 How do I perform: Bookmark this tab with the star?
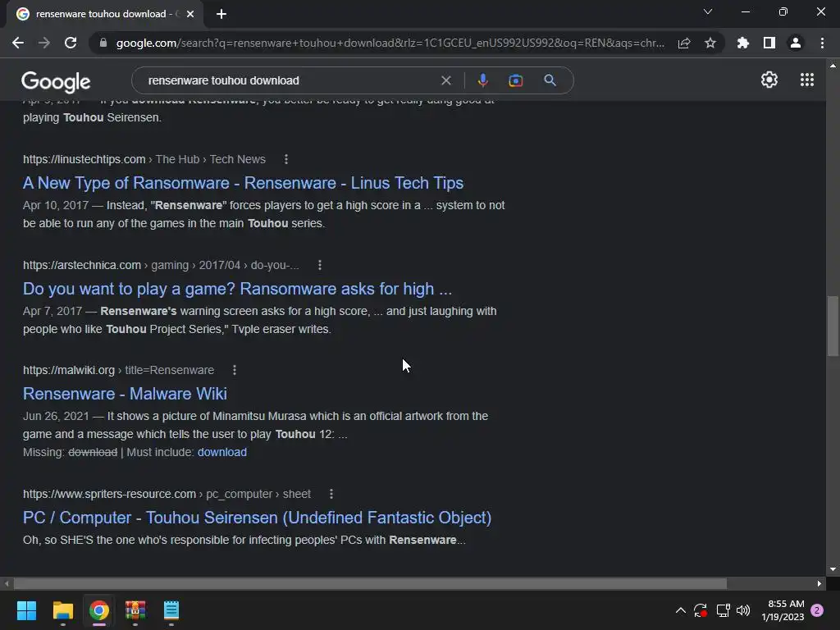point(710,43)
